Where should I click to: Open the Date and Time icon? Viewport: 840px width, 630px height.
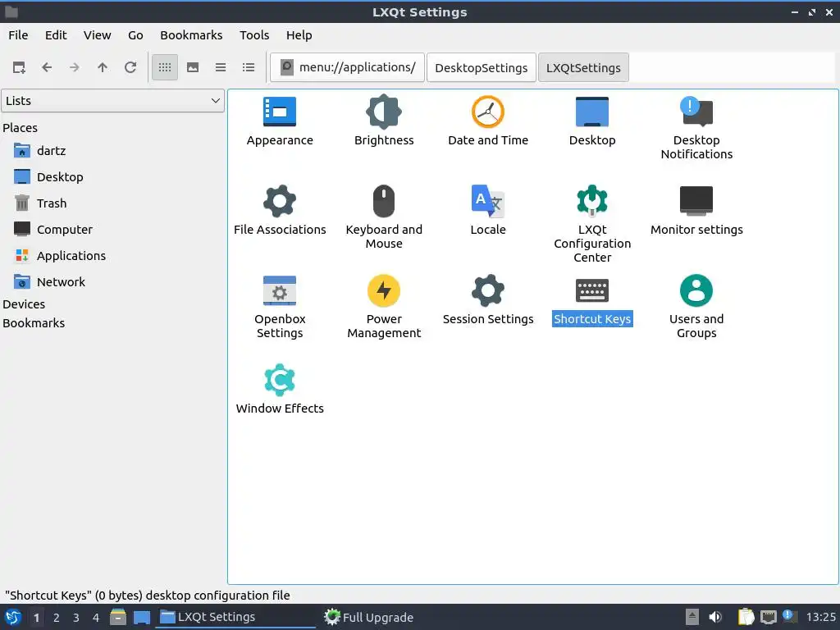[487, 112]
